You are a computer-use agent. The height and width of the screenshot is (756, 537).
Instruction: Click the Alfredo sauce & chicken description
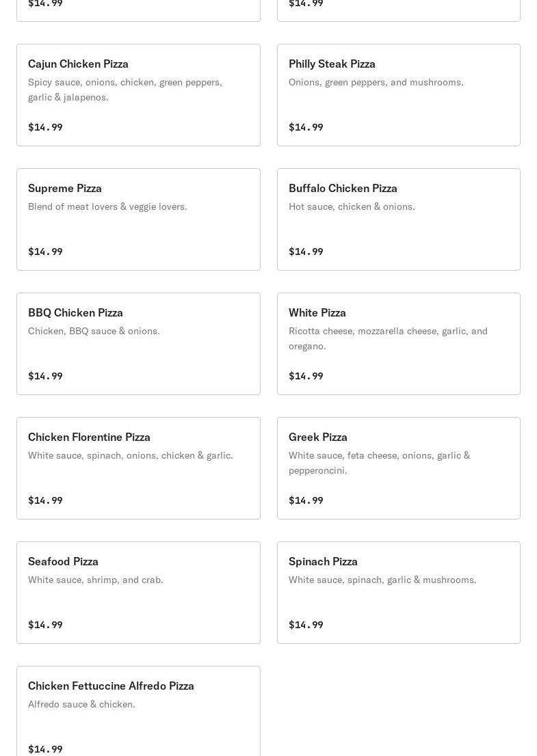pyautogui.click(x=81, y=704)
